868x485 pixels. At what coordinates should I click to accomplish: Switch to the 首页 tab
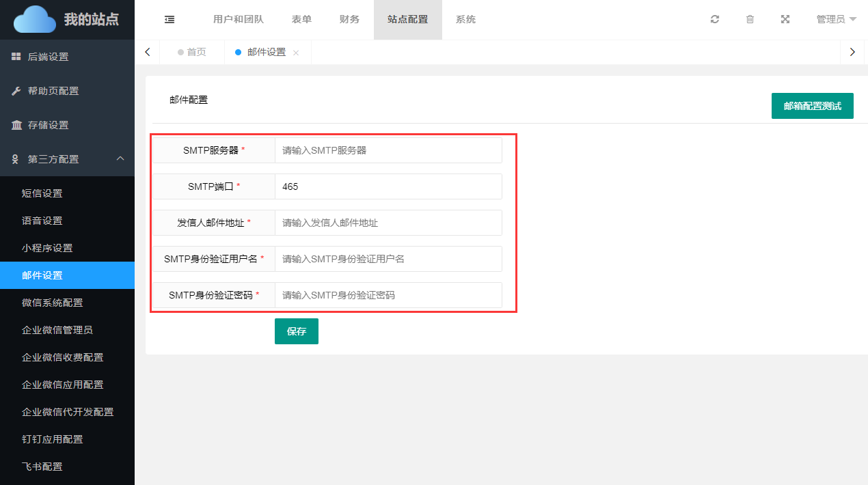coord(196,53)
